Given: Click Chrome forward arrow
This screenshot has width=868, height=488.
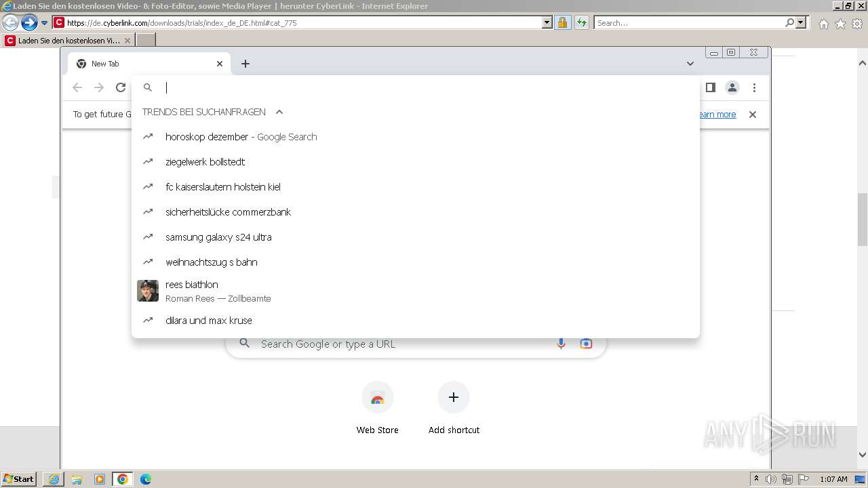Looking at the screenshot, I should (99, 87).
